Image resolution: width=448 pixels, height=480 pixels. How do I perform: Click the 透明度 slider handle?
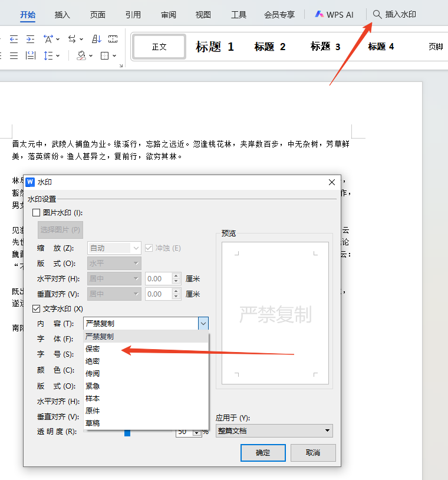pyautogui.click(x=127, y=433)
